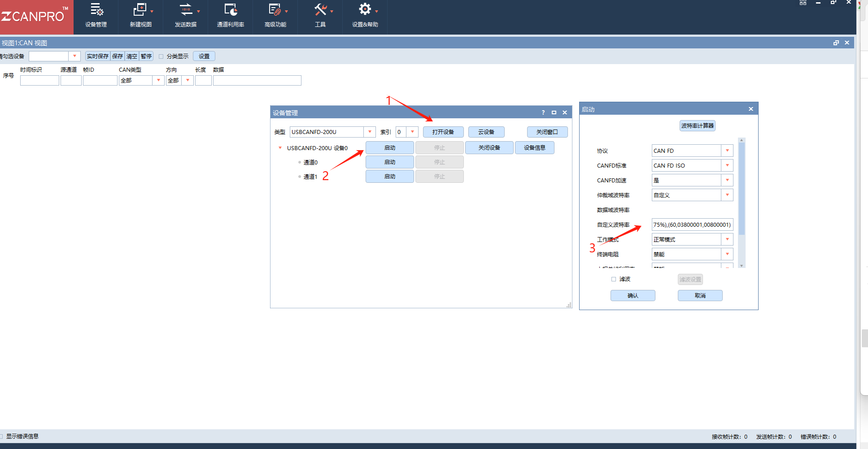The width and height of the screenshot is (868, 449).
Task: Collapse the USBCANFD-200U 设备0 tree node
Action: (280, 148)
